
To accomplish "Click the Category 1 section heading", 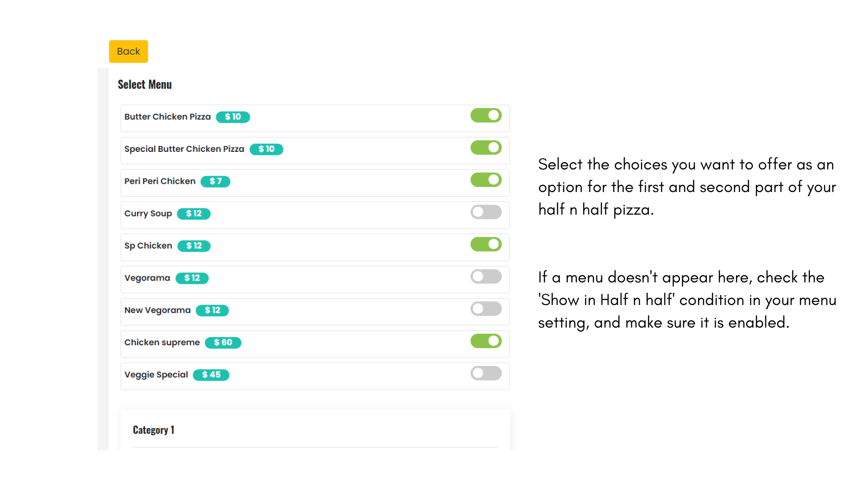I will tap(153, 430).
